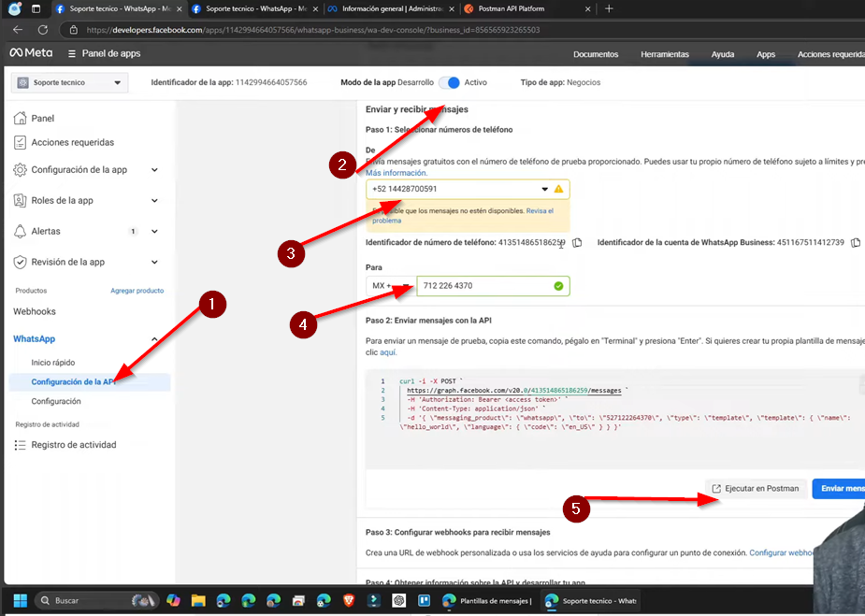This screenshot has width=865, height=616.
Task: Expand the Alertas section chevron
Action: coord(154,232)
